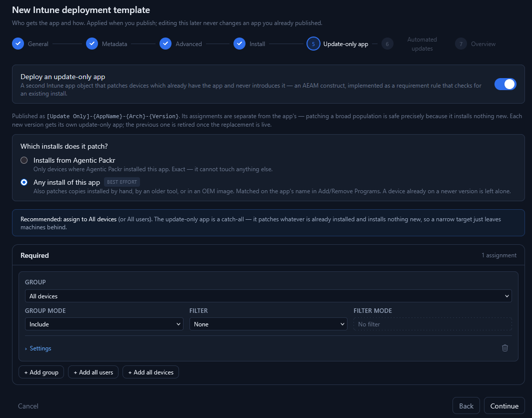Click the General step checkmark icon

coord(18,44)
